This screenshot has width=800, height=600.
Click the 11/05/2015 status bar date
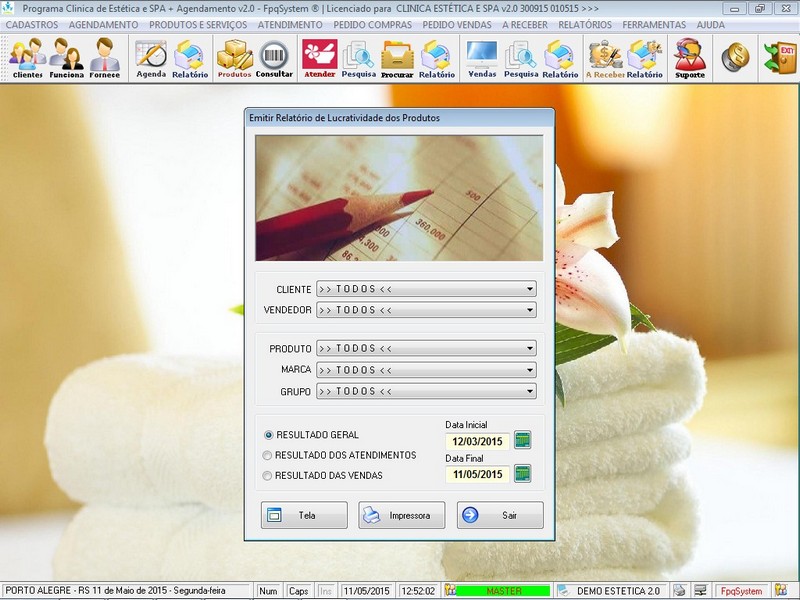click(366, 591)
